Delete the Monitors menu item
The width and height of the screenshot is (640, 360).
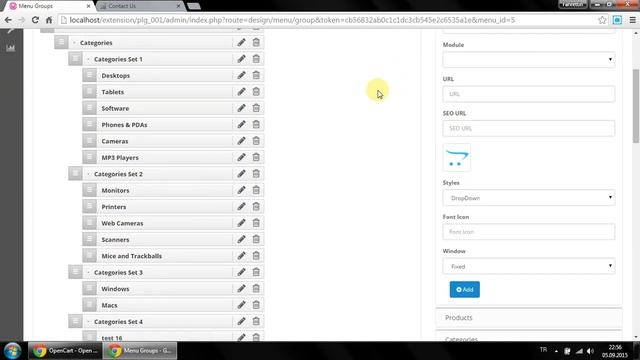256,190
